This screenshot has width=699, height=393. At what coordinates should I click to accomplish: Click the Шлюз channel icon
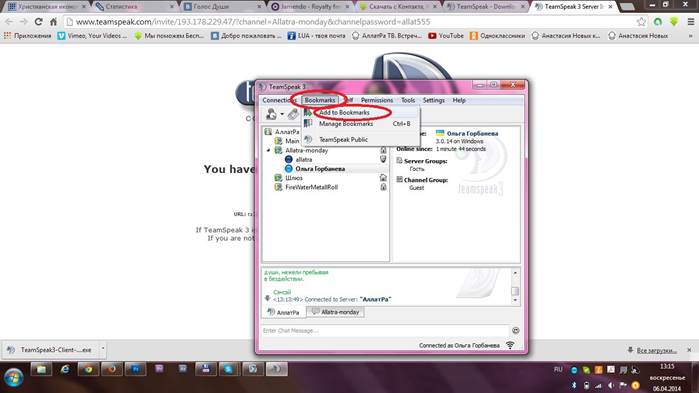click(278, 178)
